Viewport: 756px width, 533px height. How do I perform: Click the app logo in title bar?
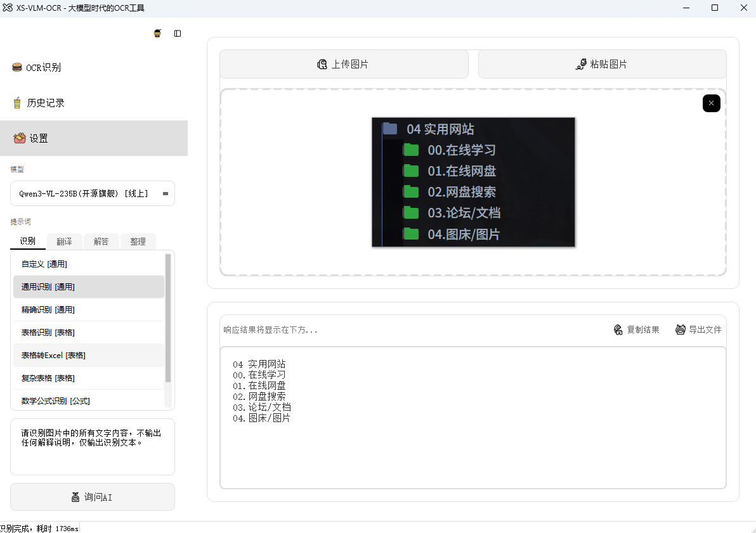pos(7,8)
